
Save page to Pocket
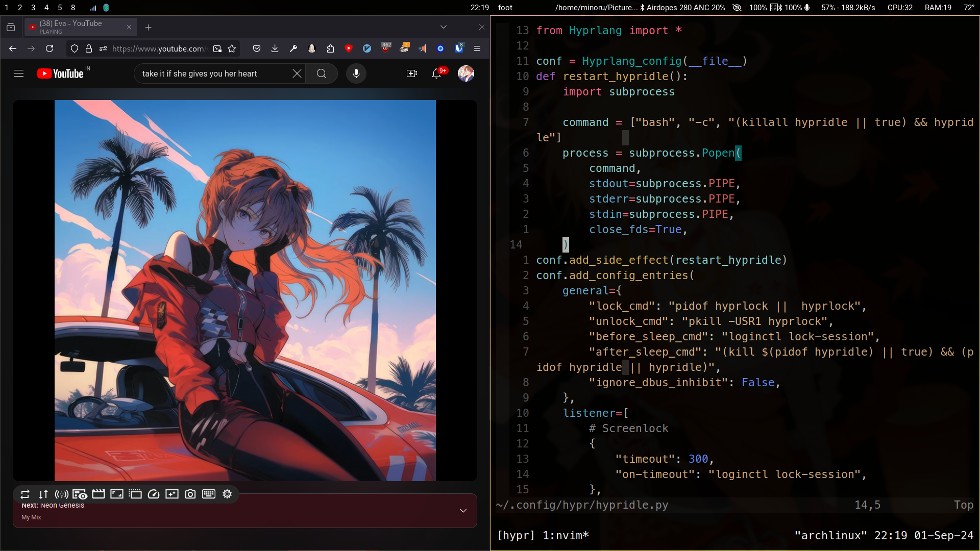pos(257,48)
